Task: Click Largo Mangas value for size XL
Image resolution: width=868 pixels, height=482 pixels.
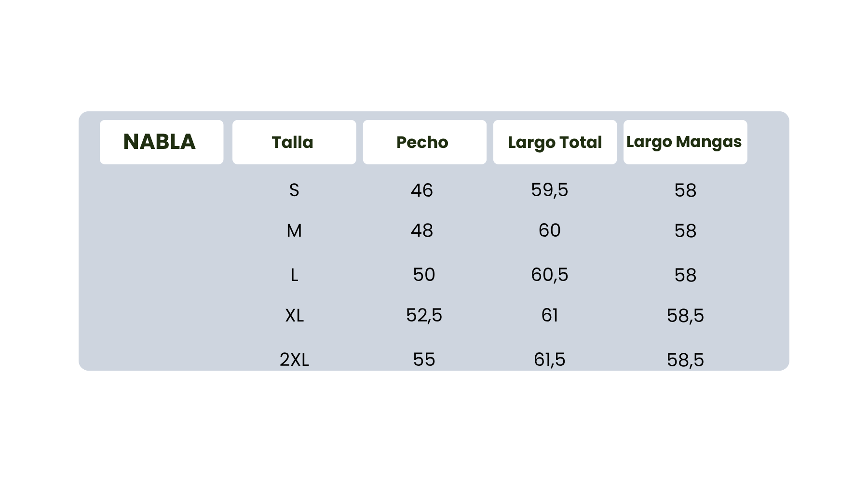Action: [x=685, y=316]
